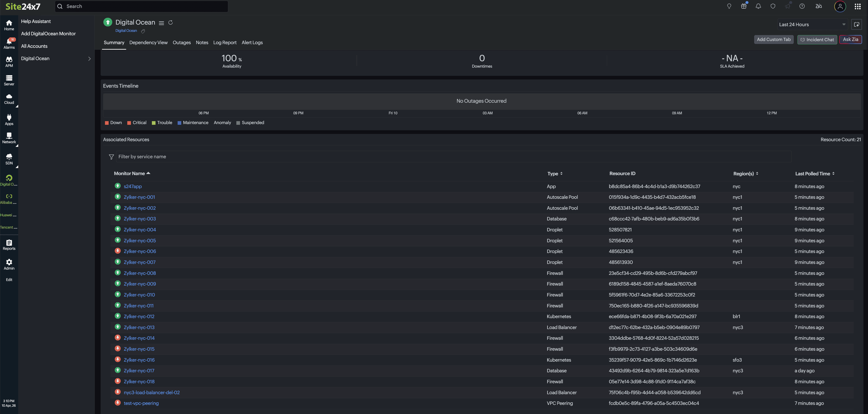
Task: Click the Incident Chat button
Action: 817,40
